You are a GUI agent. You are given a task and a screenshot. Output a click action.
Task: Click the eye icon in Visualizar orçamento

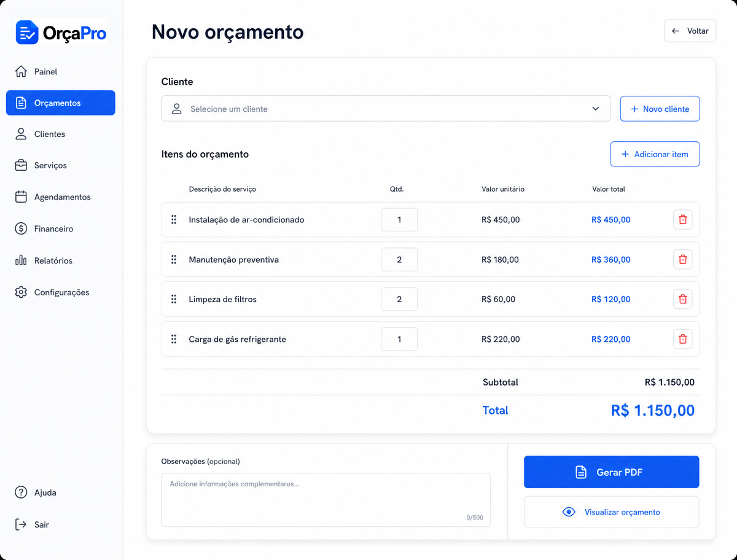(569, 512)
